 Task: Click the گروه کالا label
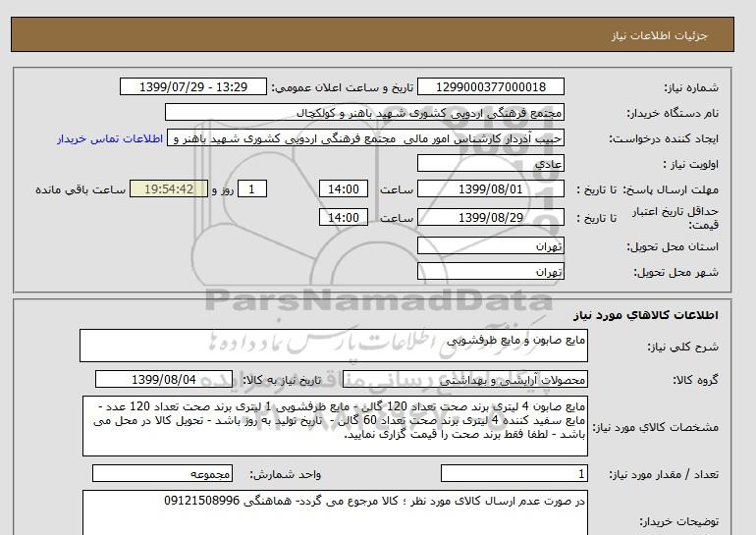pos(695,380)
